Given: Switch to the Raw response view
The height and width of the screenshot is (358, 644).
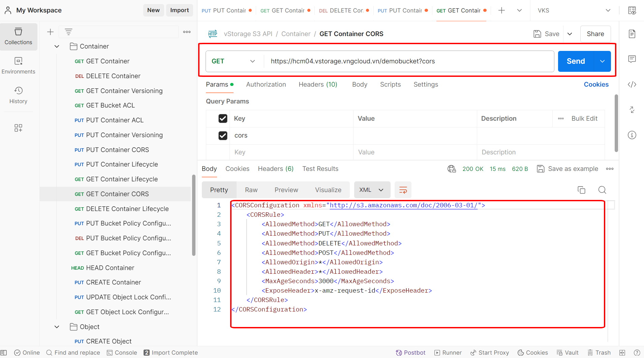Looking at the screenshot, I should tap(251, 190).
